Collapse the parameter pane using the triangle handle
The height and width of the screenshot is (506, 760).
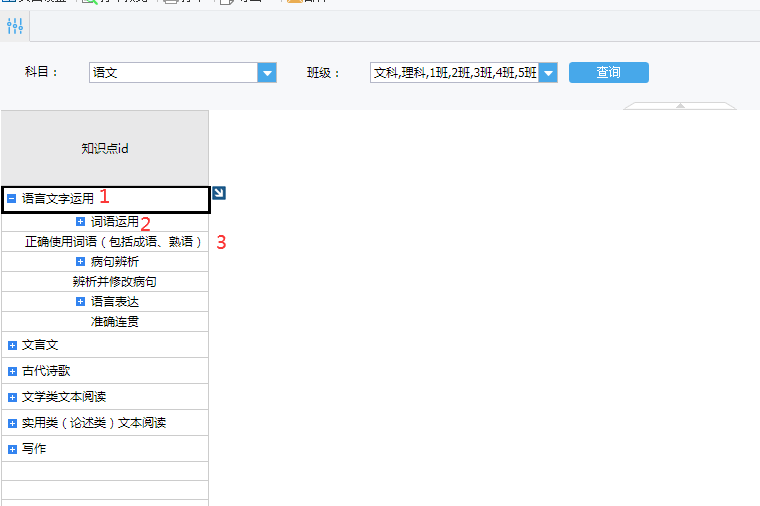[680, 106]
